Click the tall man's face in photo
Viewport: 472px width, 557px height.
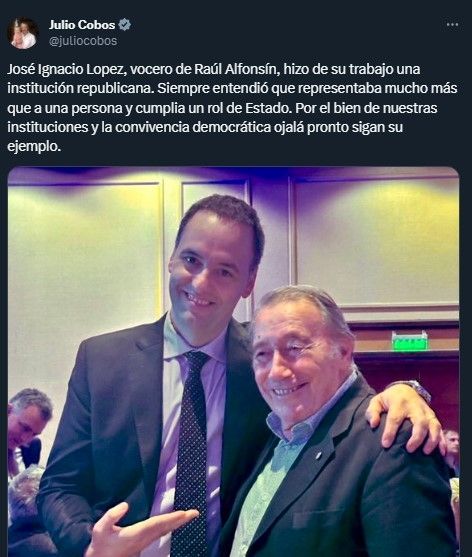[x=210, y=270]
